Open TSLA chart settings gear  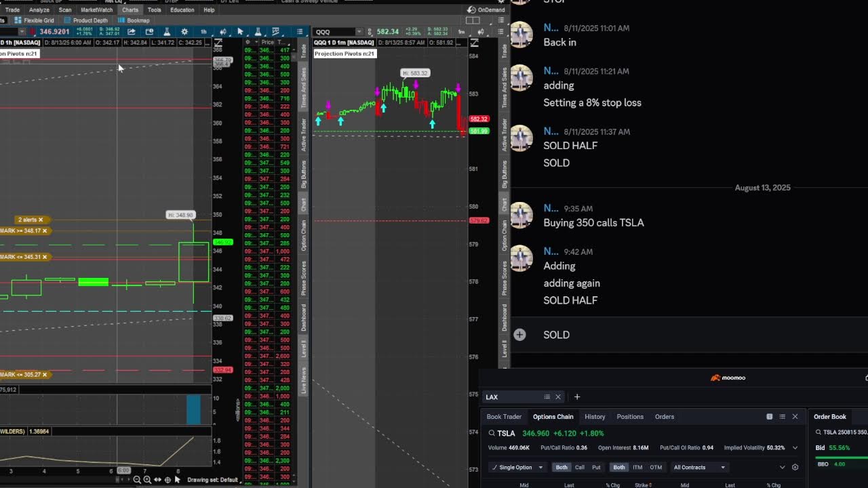(184, 32)
